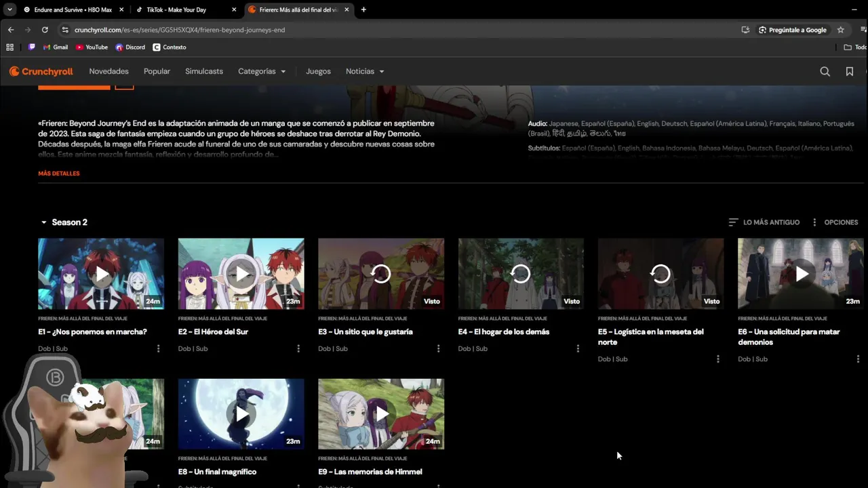Bookmark this page with the star icon

(x=840, y=30)
